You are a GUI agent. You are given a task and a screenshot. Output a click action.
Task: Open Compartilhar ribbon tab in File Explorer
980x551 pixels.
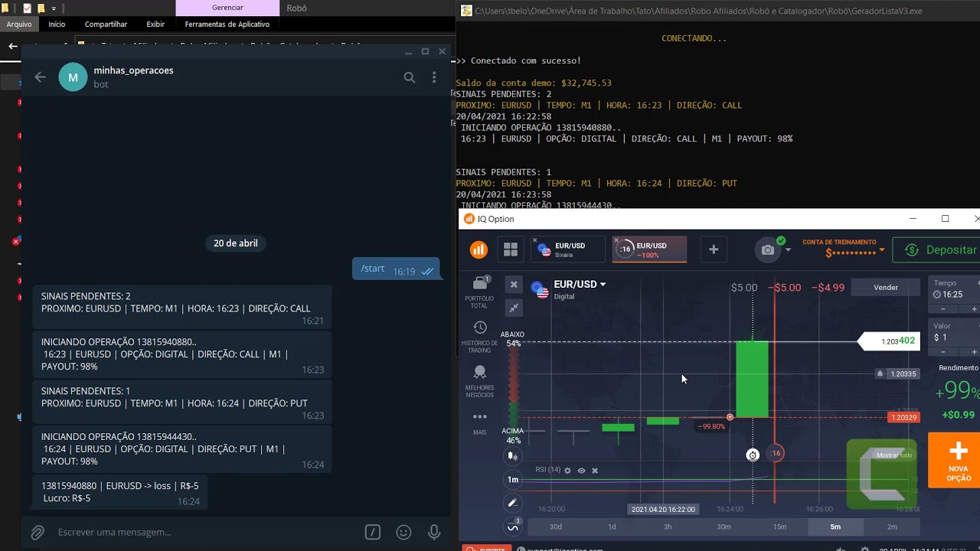pyautogui.click(x=106, y=24)
